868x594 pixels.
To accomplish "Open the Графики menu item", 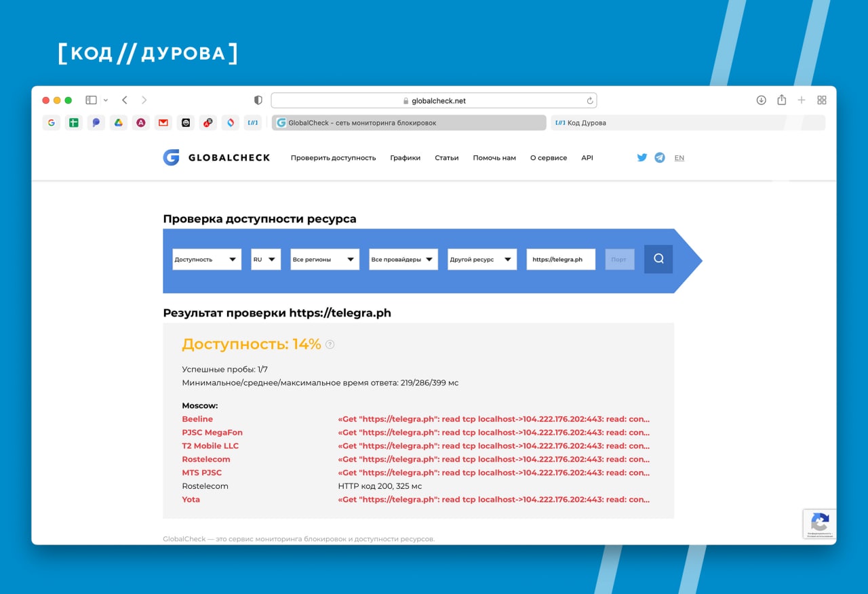I will click(x=405, y=157).
